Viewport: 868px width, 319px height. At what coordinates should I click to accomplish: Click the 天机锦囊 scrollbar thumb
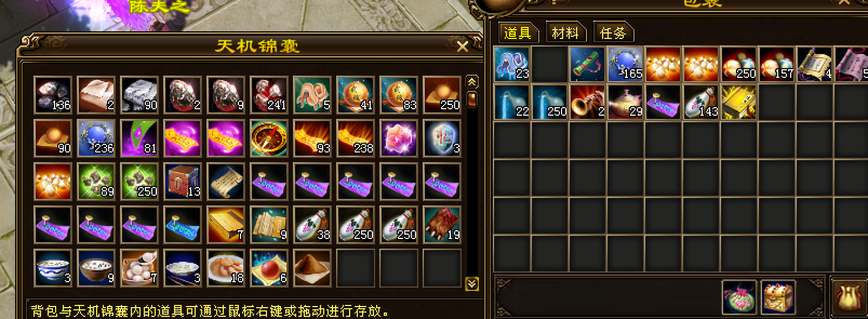471,99
